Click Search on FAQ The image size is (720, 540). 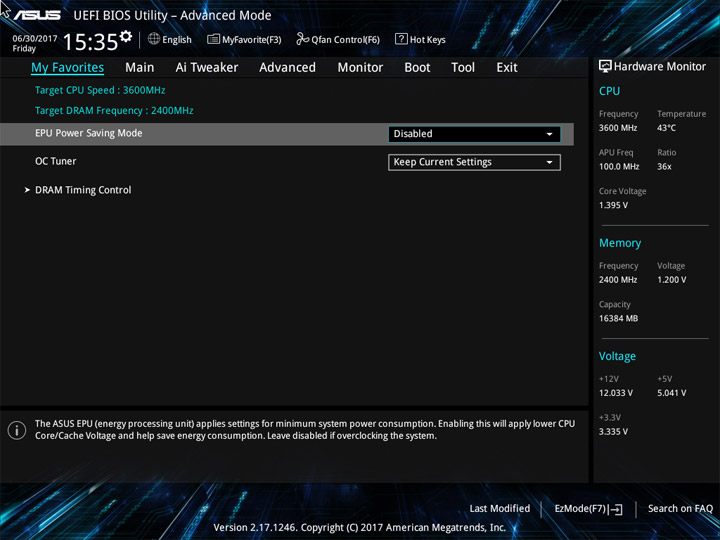pos(680,508)
